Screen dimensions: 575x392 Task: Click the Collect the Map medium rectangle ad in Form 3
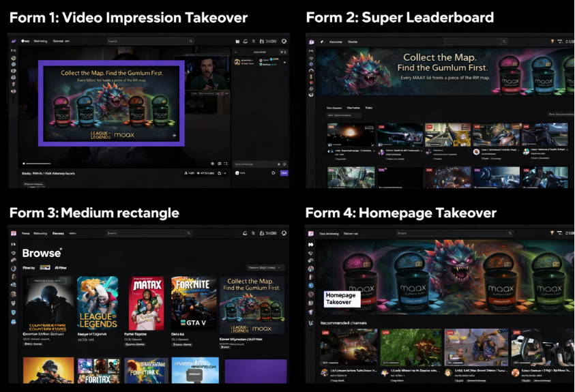point(252,305)
